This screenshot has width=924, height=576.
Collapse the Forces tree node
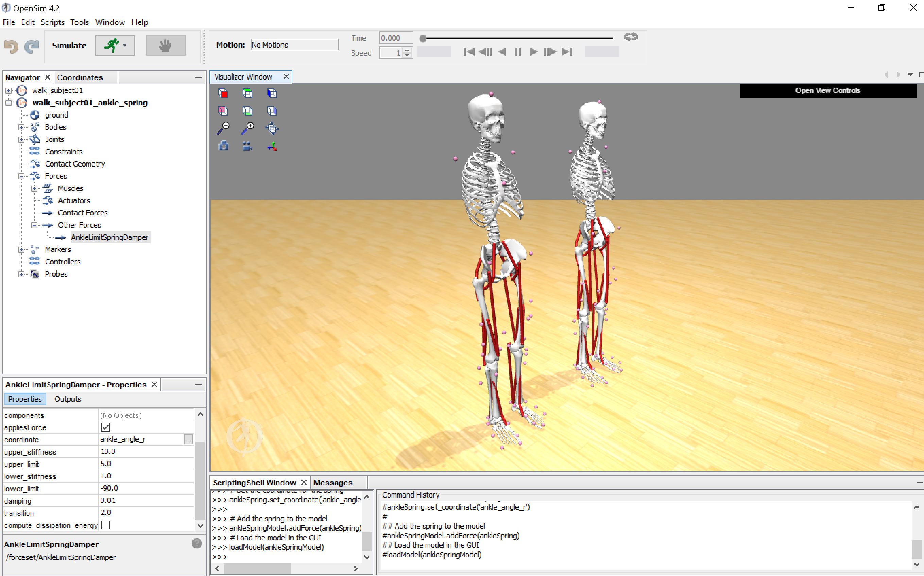pyautogui.click(x=21, y=176)
